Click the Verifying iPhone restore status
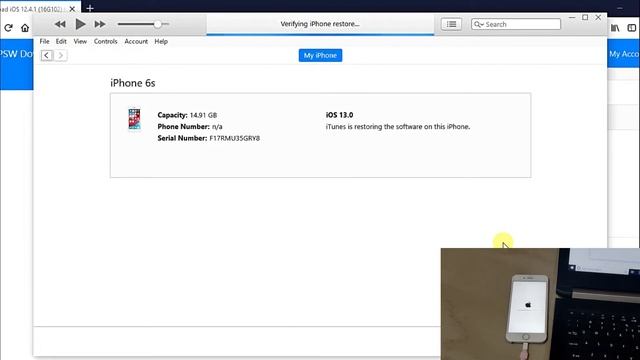The width and height of the screenshot is (640, 360). click(x=320, y=24)
